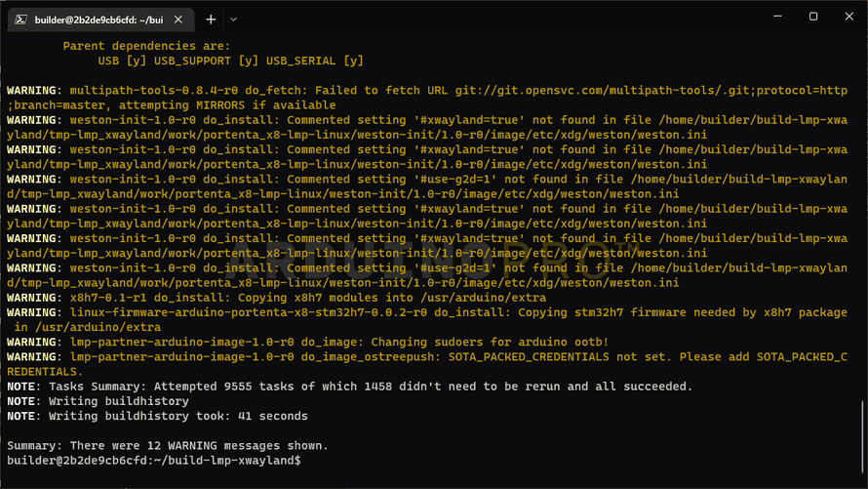Viewport: 868px width, 489px height.
Task: Expand the new tab profile dropdown chevron
Action: 234,19
